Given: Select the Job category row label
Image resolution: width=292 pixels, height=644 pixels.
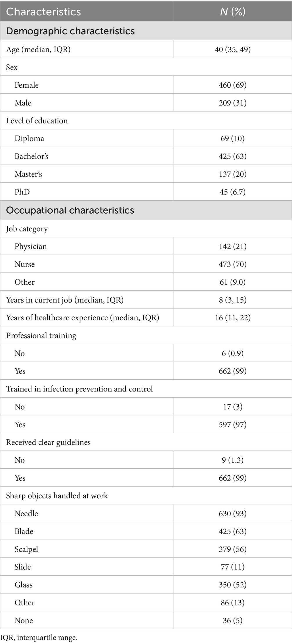Looking at the screenshot, I should [27, 229].
